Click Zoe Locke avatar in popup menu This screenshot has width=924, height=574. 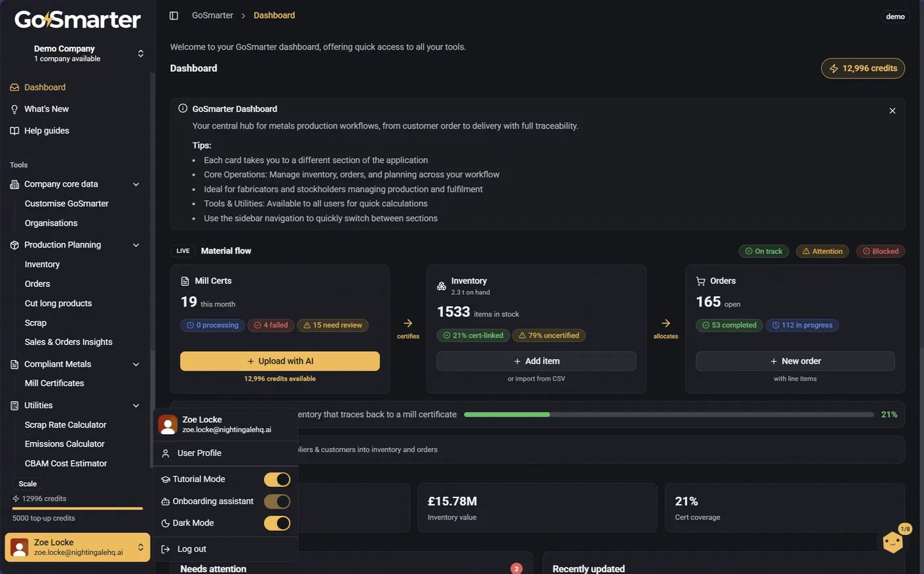pyautogui.click(x=168, y=424)
